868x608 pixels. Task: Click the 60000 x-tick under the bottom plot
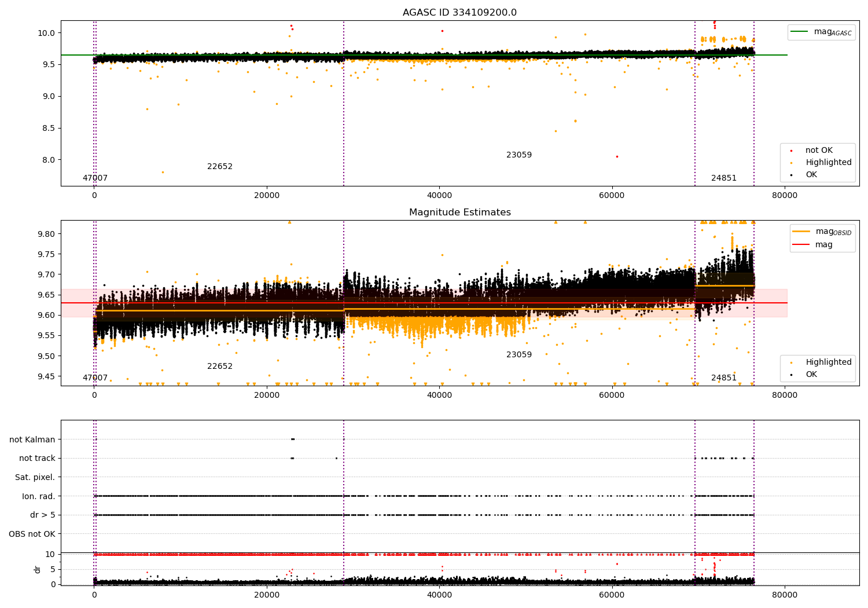pos(612,595)
